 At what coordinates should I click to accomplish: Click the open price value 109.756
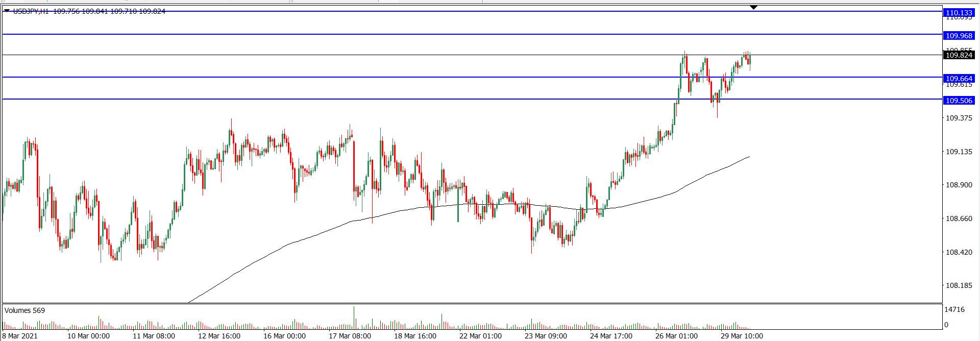(x=66, y=11)
